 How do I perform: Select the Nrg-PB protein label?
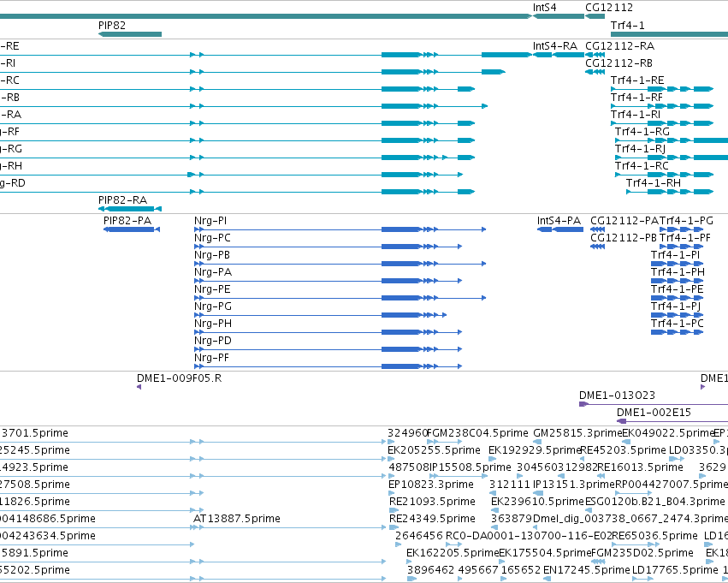coord(212,255)
